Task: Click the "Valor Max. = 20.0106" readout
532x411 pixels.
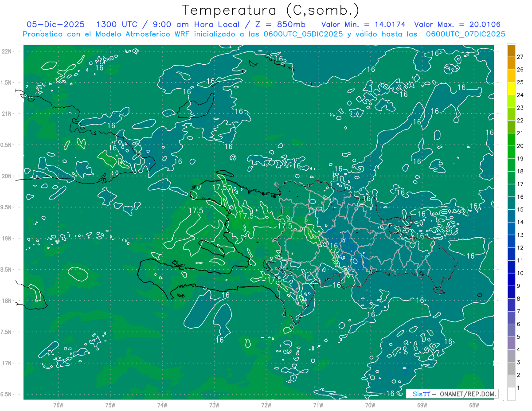Action: point(458,24)
